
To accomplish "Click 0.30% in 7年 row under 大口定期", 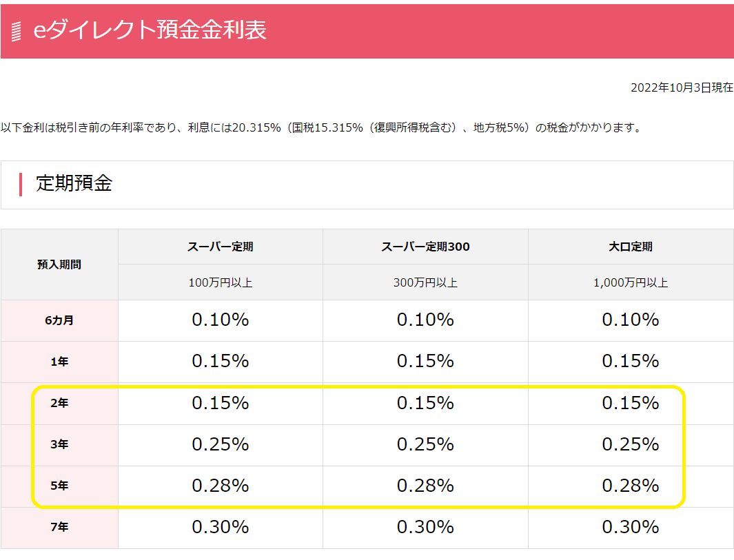I will [631, 527].
